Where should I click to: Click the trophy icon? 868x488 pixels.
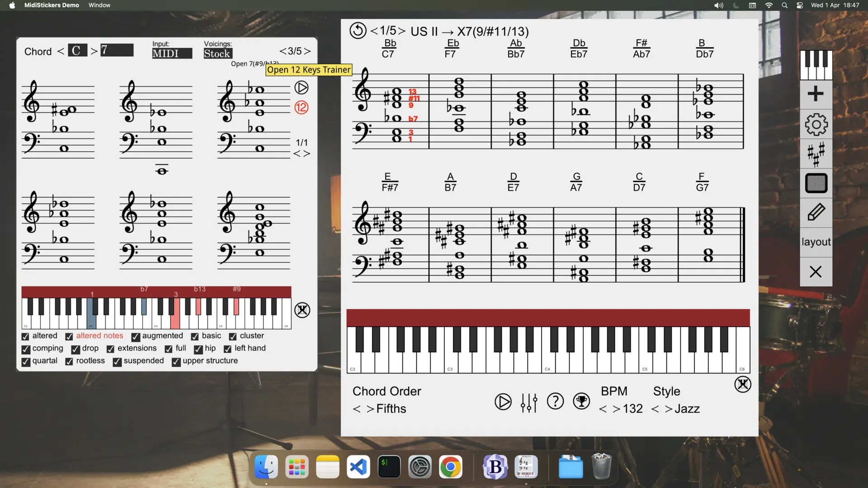(581, 401)
